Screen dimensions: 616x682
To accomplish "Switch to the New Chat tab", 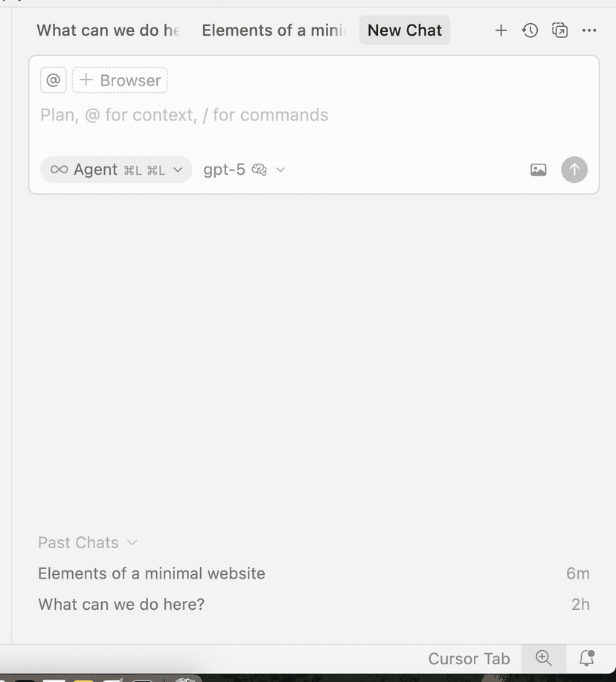I will pyautogui.click(x=404, y=30).
